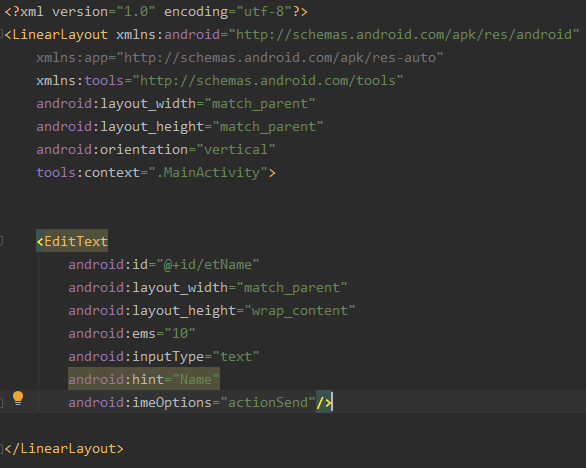This screenshot has height=468, width=586.
Task: Click the "wrap_content" layout_height value
Action: tap(299, 311)
